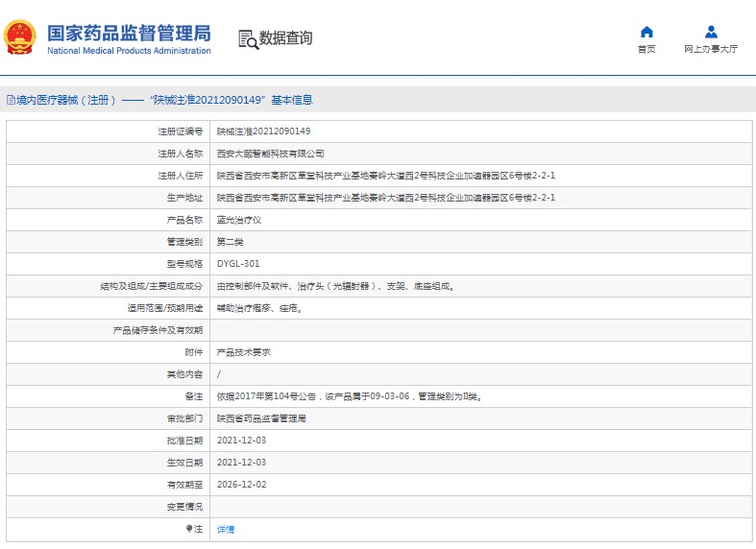Click 国家药品监督管理局 title text
The image size is (756, 549).
tap(129, 34)
